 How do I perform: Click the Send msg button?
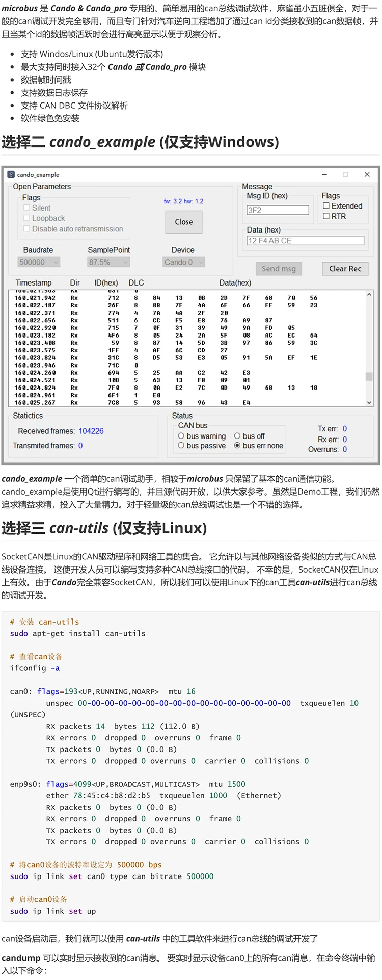(x=279, y=269)
